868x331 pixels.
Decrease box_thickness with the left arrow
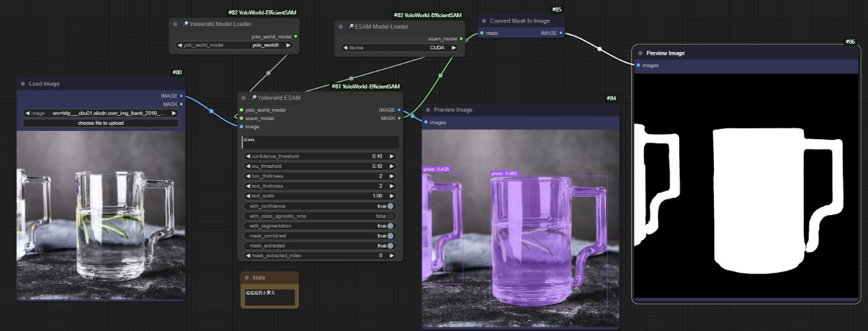[248, 176]
